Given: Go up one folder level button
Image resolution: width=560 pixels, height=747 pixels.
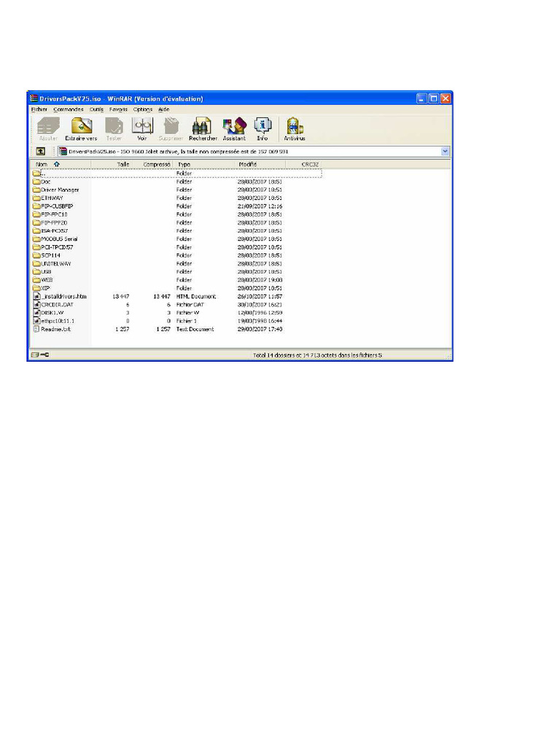Looking at the screenshot, I should (41, 152).
